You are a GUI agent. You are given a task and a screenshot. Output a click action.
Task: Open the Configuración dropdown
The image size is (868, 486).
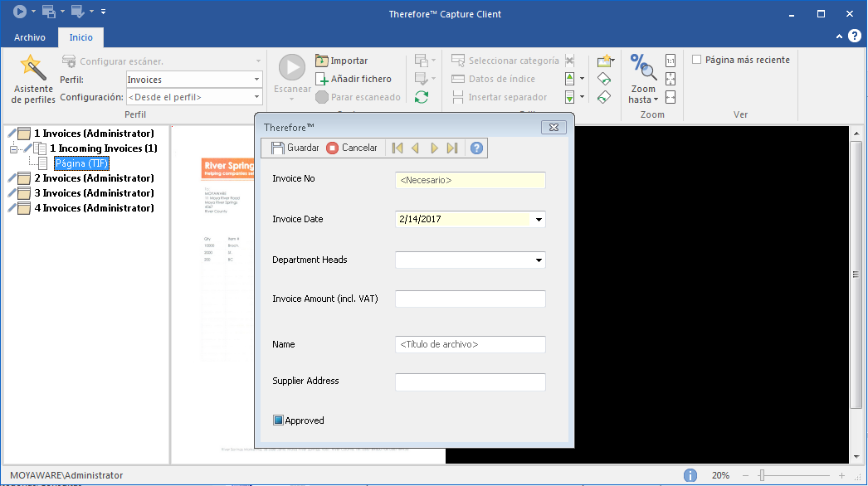(256, 97)
